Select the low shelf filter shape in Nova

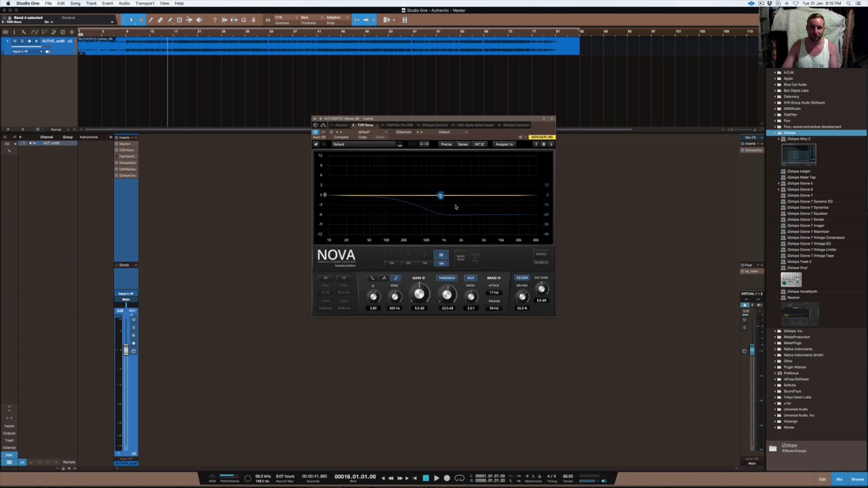tap(372, 278)
